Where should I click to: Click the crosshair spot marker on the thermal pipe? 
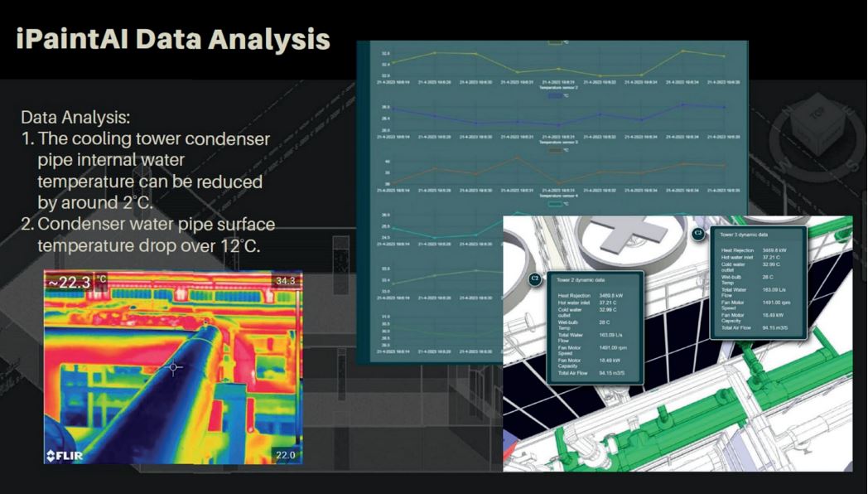pyautogui.click(x=174, y=367)
